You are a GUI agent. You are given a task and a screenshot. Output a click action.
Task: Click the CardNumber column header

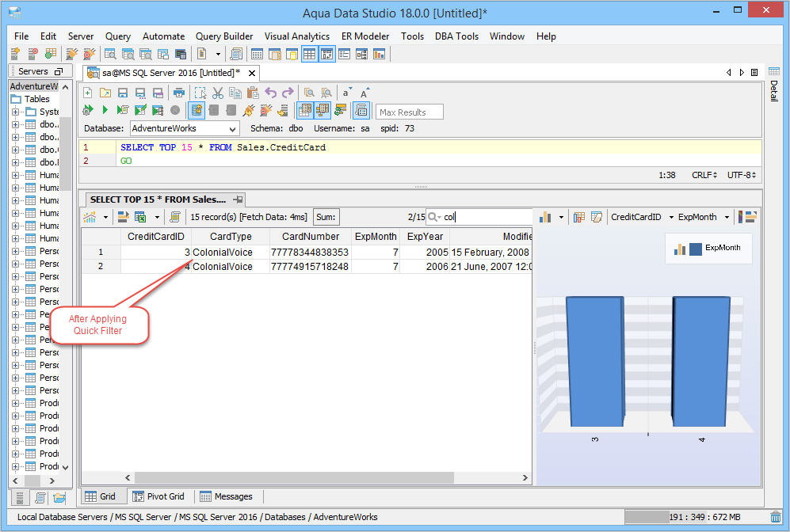(x=311, y=237)
